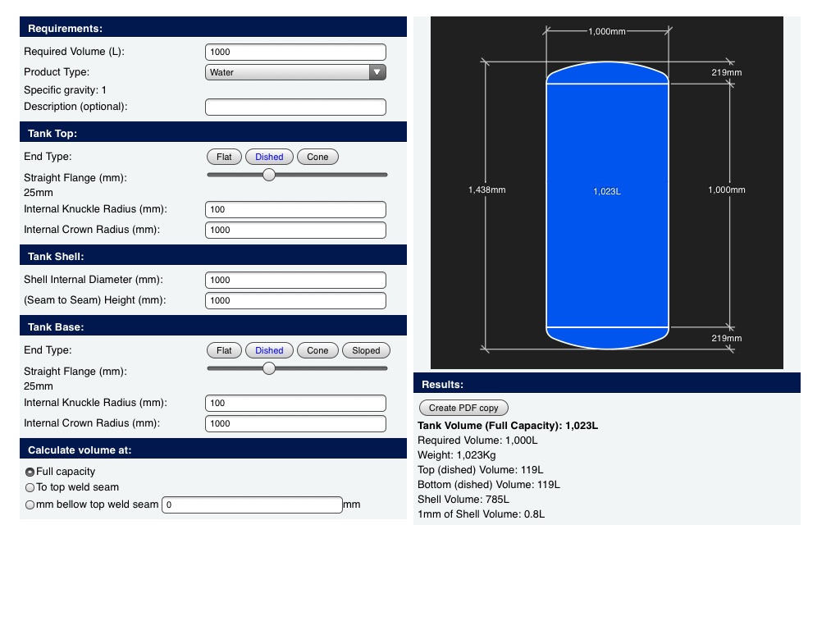Click the Required Volume input field
Screen dimensions: 840x630
click(295, 52)
